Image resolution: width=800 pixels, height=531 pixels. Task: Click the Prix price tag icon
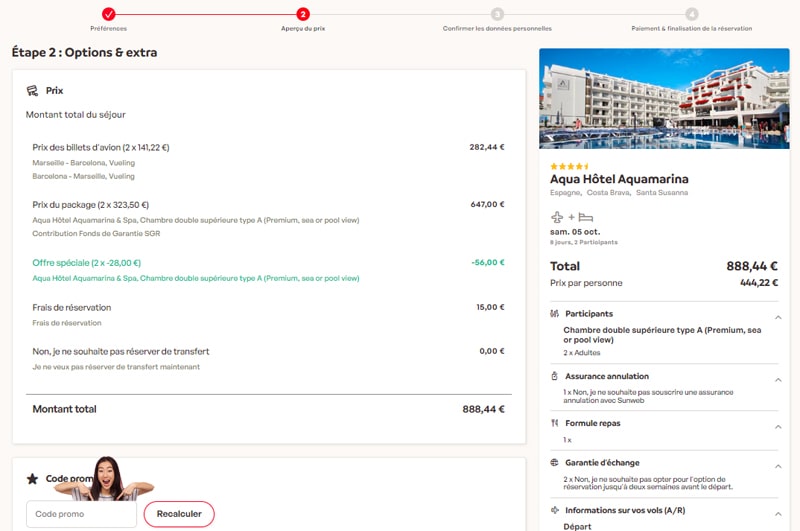pyautogui.click(x=32, y=91)
